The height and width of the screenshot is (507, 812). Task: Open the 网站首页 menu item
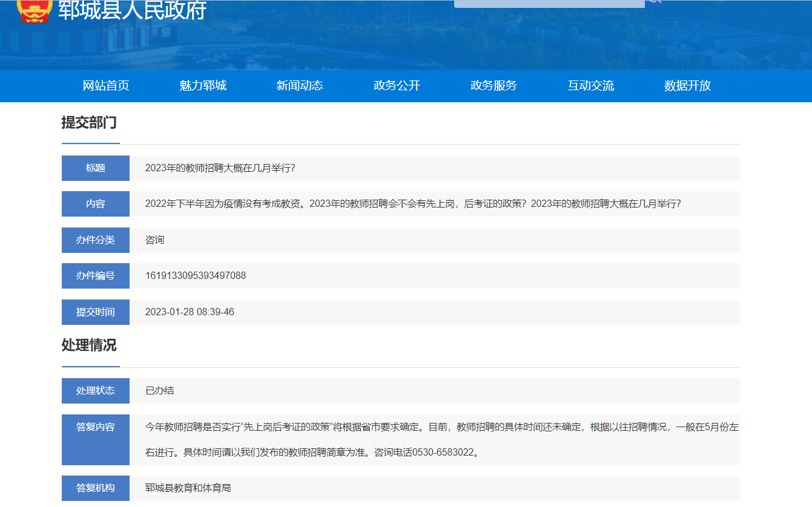click(x=106, y=86)
